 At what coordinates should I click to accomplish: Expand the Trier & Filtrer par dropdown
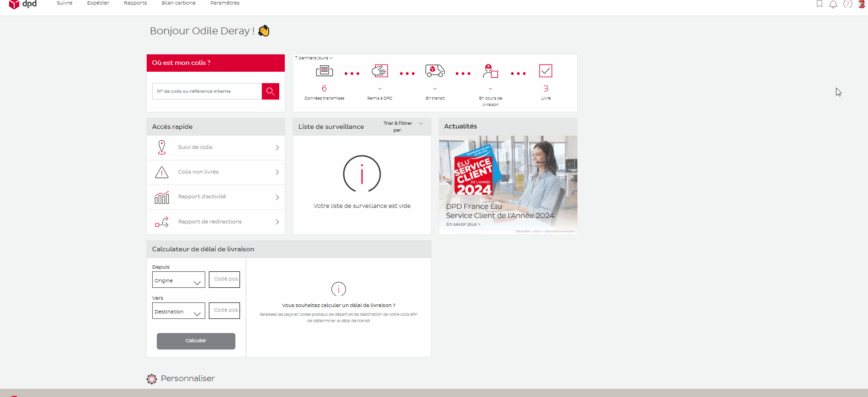coord(403,127)
